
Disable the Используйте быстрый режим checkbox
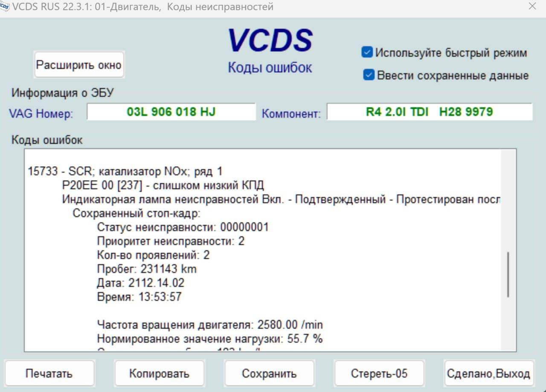pos(367,52)
